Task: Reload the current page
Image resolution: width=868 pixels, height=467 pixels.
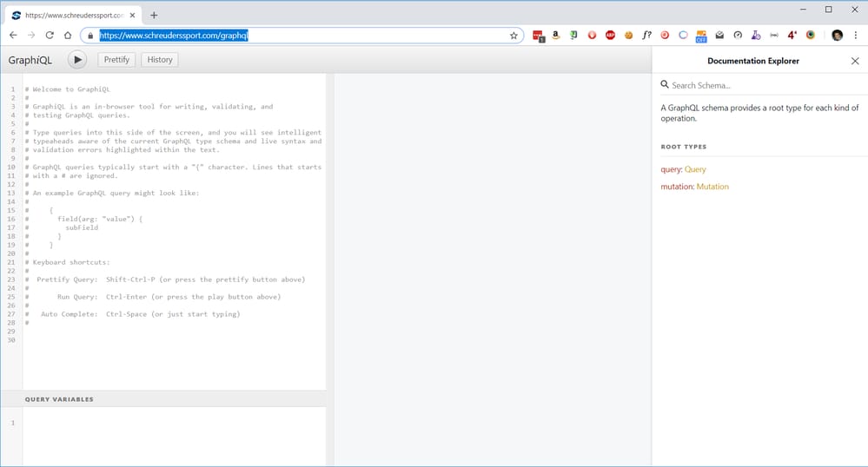Action: pyautogui.click(x=50, y=36)
